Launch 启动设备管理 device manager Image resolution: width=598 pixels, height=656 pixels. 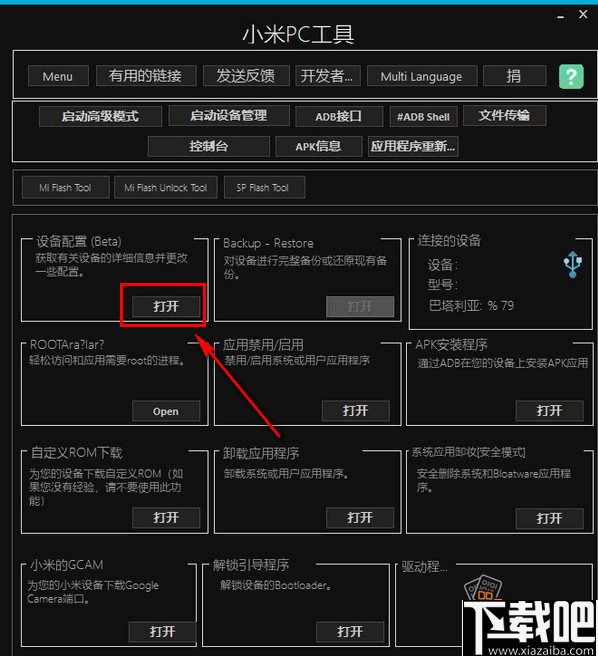click(229, 115)
